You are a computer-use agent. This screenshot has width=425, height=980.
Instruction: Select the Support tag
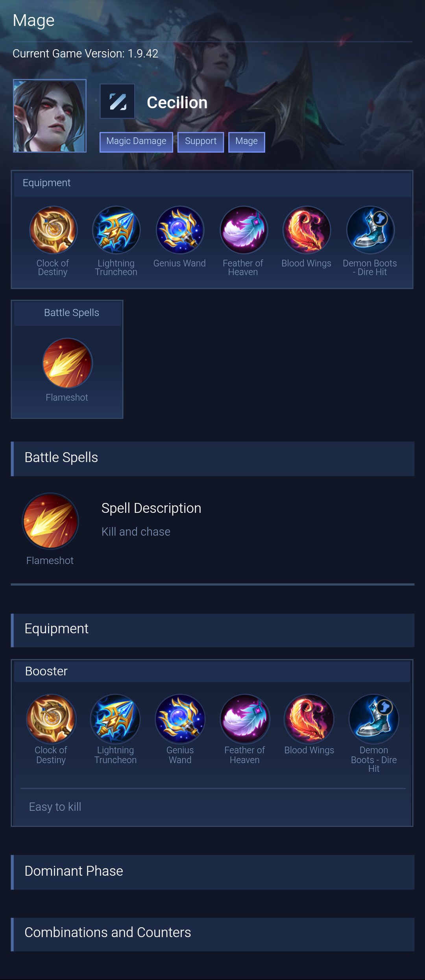tap(201, 142)
